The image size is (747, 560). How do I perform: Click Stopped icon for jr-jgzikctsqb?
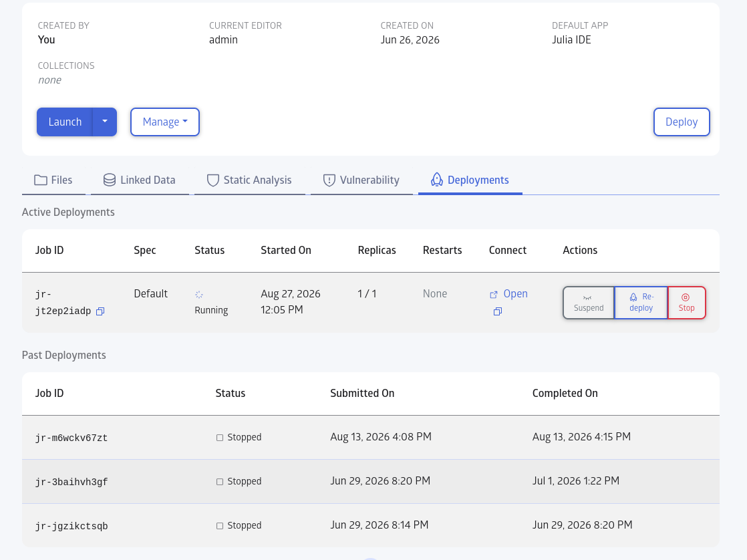pyautogui.click(x=220, y=526)
